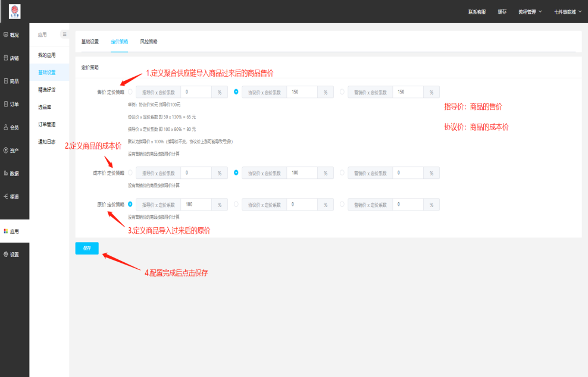Edit 原价 指导价 coefficient field showing 100
Viewport: 588px width, 377px height.
196,205
